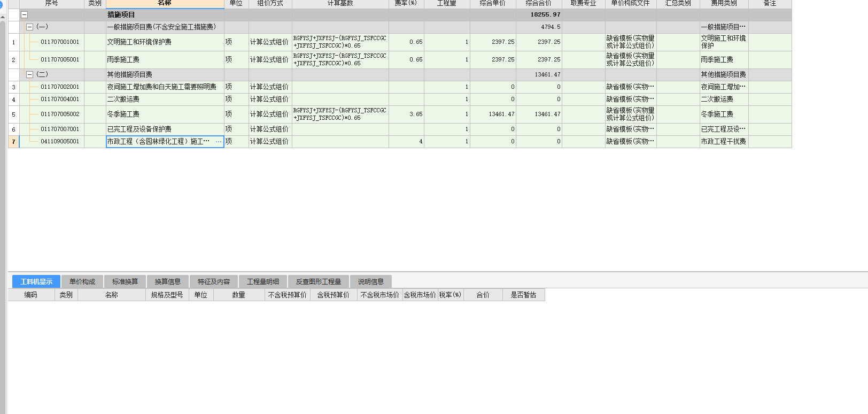Collapse the (二) other measures group
868x414 pixels.
click(30, 75)
